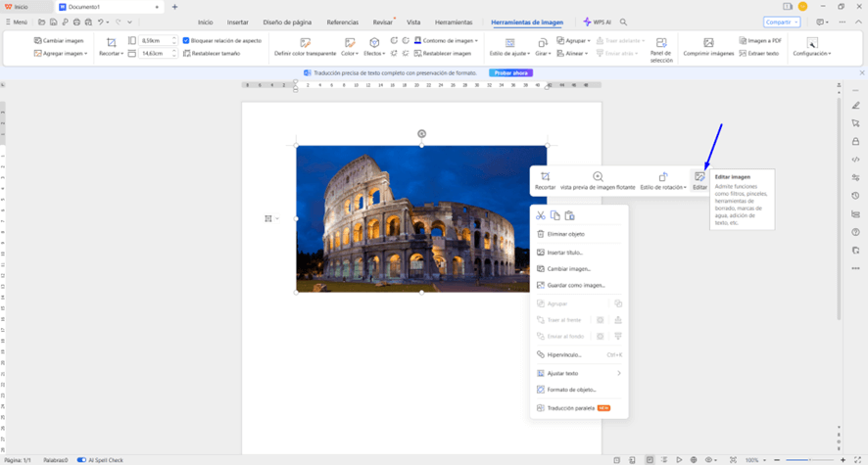Click the Probar ahora button
Viewport: 868px width, 465px height.
[510, 73]
